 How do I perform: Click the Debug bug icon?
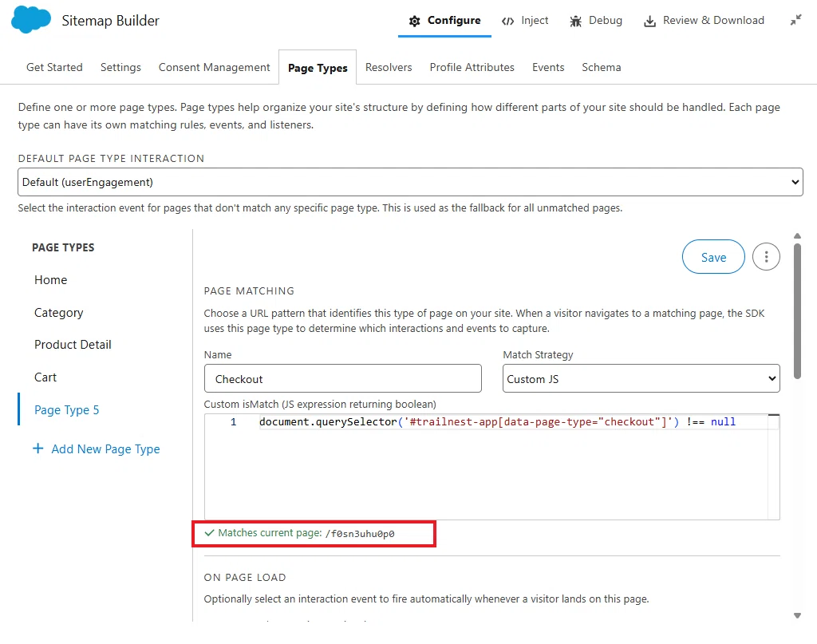coord(575,21)
